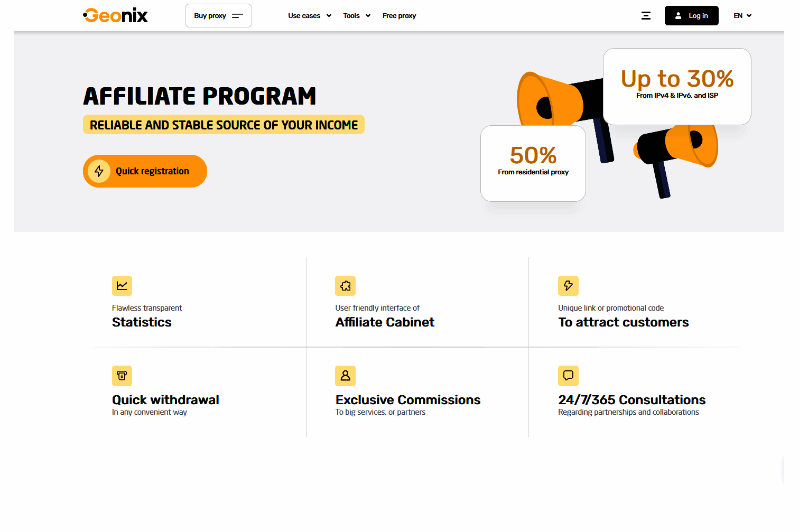Click the Exclusive Commissions user icon

345,376
